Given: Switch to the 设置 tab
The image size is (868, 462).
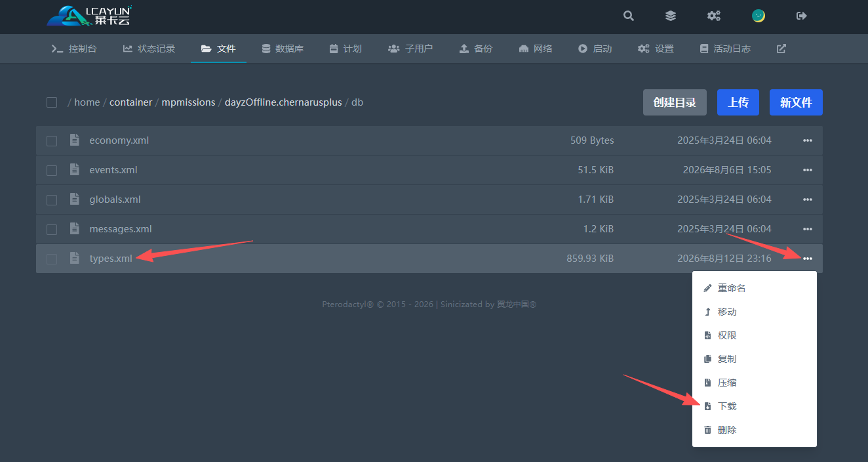Looking at the screenshot, I should pyautogui.click(x=656, y=49).
